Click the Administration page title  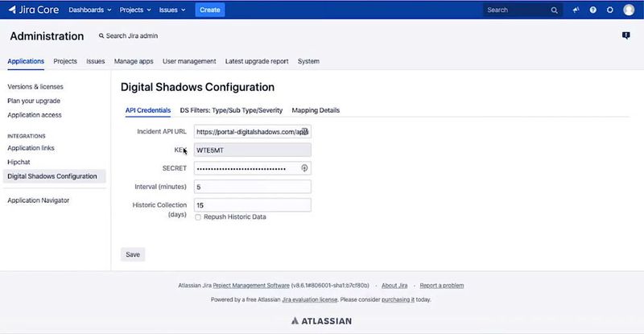pyautogui.click(x=47, y=36)
